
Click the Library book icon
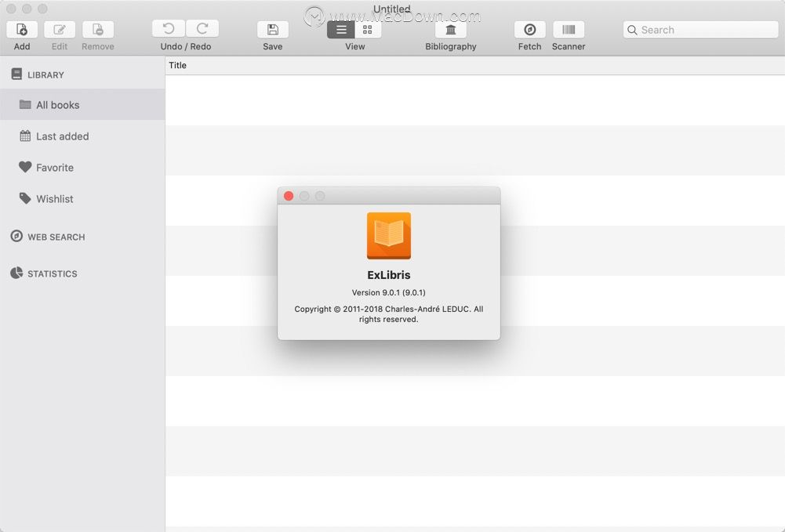[16, 74]
